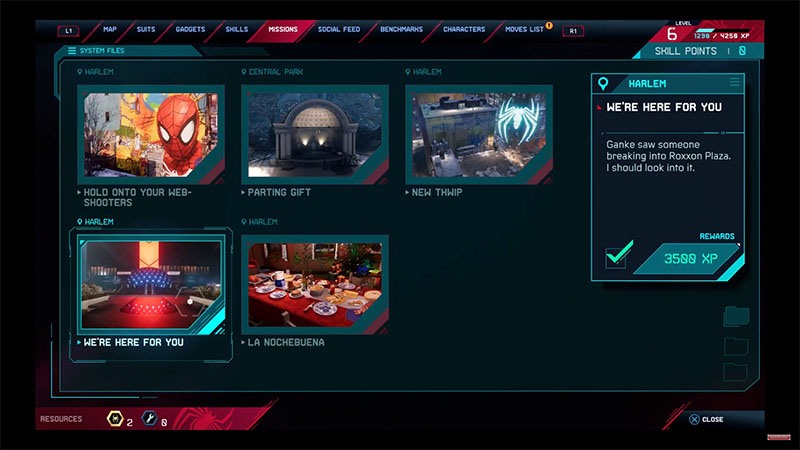Go to the Skills tab
Viewport: 800px width, 450px height.
pos(237,29)
